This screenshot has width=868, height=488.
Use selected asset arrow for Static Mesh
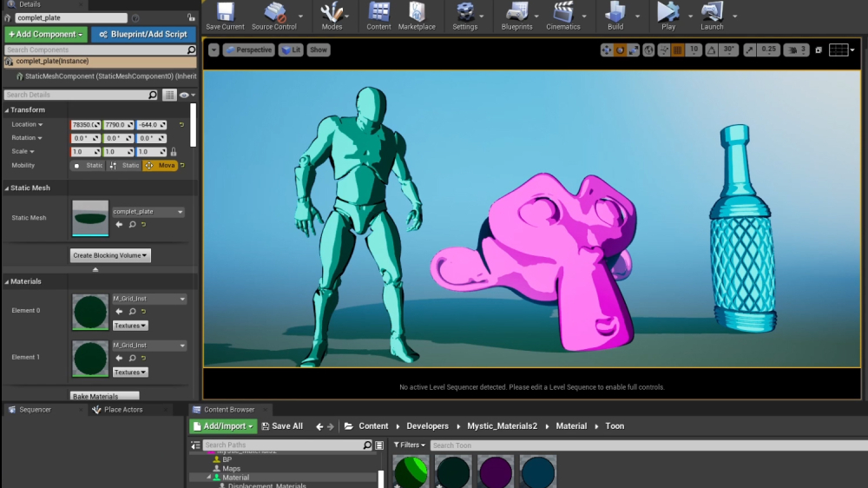pos(119,224)
